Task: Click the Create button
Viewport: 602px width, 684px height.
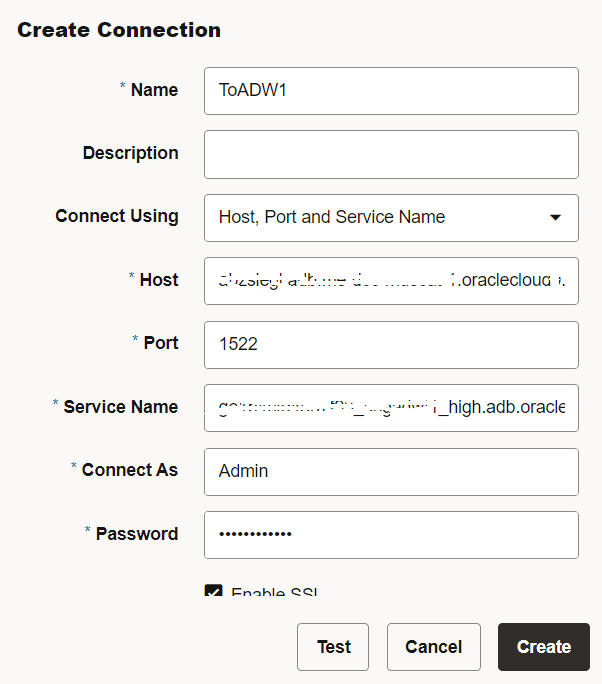Action: point(543,647)
